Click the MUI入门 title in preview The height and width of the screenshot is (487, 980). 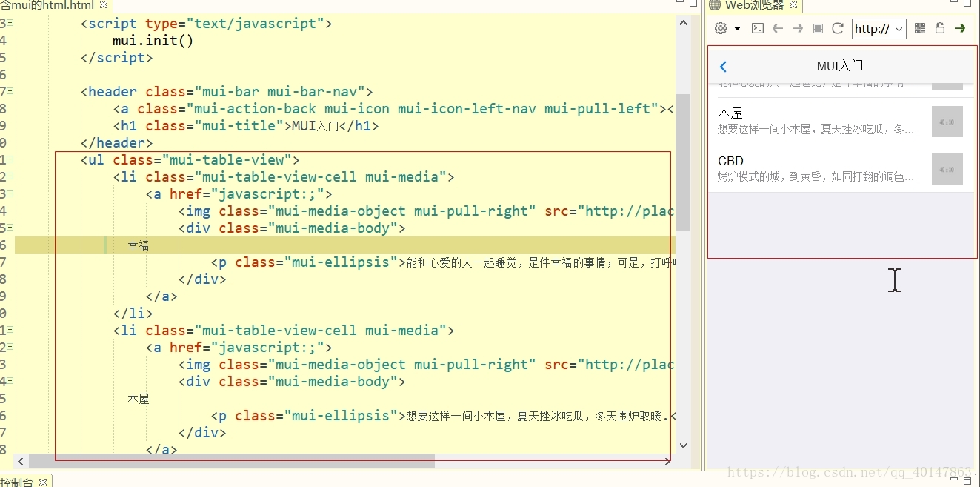pos(839,66)
